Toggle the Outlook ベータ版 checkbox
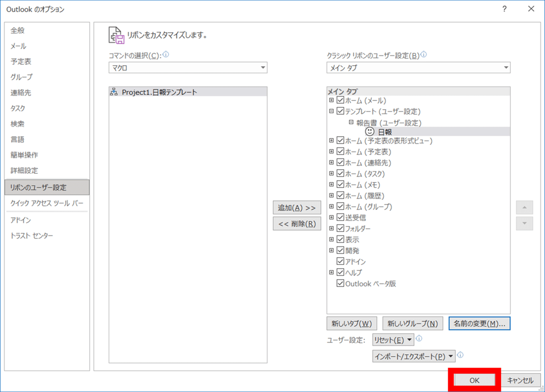The width and height of the screenshot is (545, 392). pyautogui.click(x=340, y=284)
